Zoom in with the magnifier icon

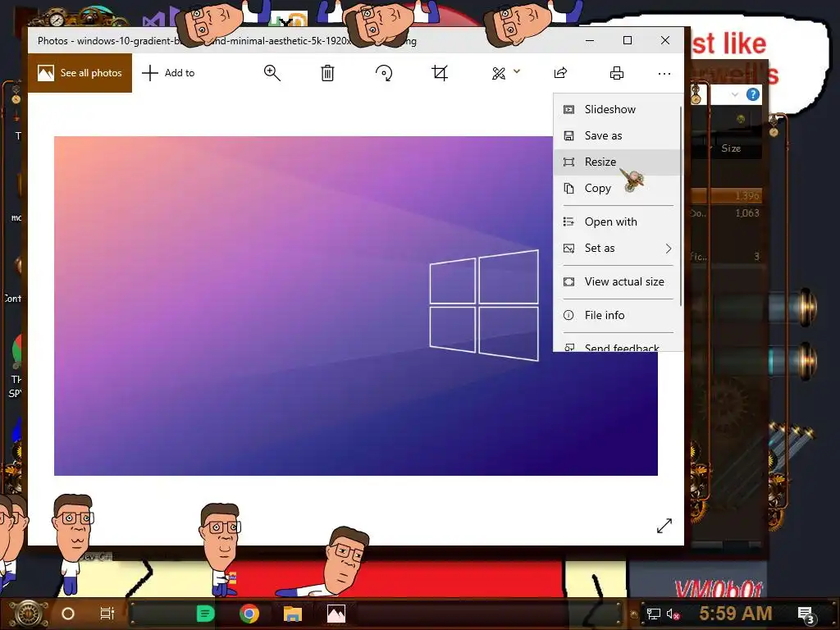(x=272, y=73)
